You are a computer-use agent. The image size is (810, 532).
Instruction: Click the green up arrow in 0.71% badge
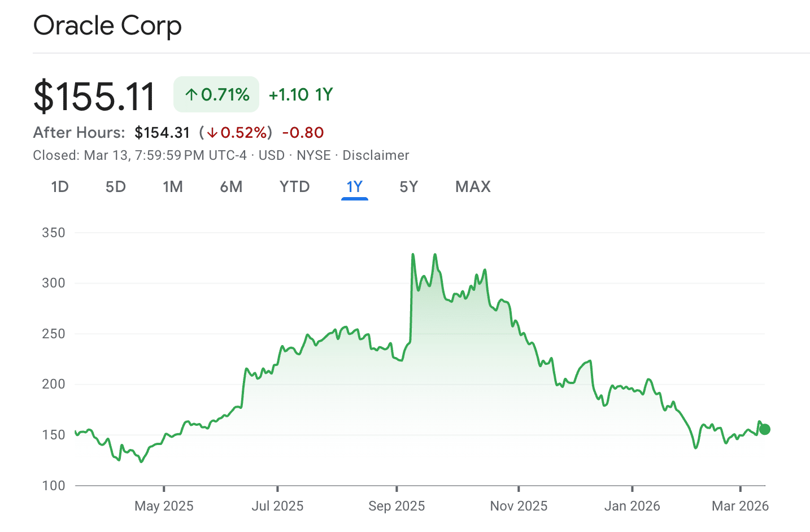[191, 95]
